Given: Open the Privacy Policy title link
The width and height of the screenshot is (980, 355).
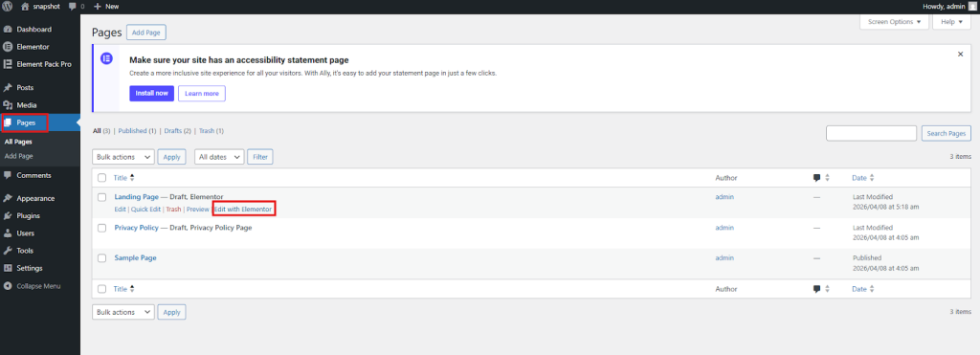Looking at the screenshot, I should pos(136,228).
